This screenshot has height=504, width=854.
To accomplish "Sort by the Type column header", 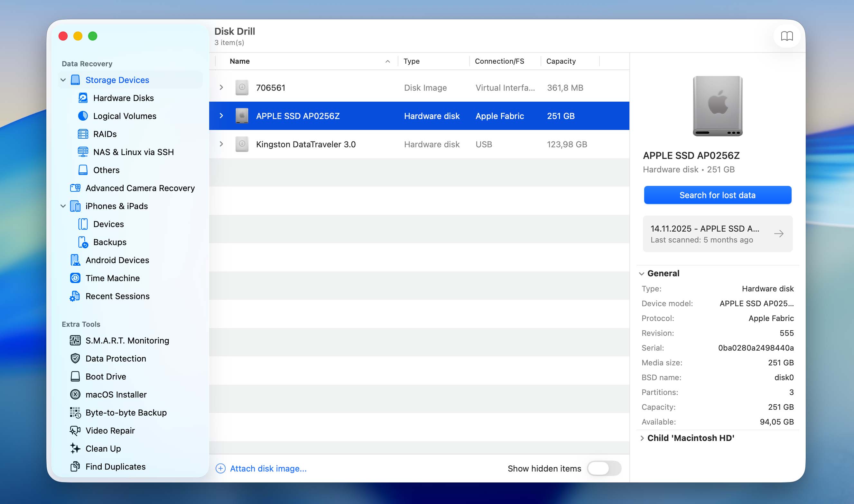I will [411, 61].
